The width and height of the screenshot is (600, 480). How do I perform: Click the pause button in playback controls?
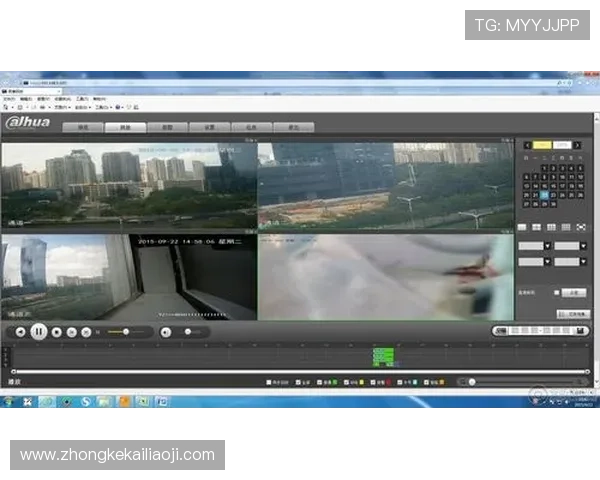(38, 331)
